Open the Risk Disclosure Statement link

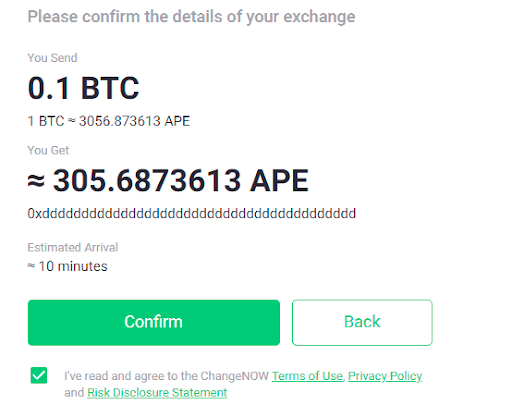[157, 393]
